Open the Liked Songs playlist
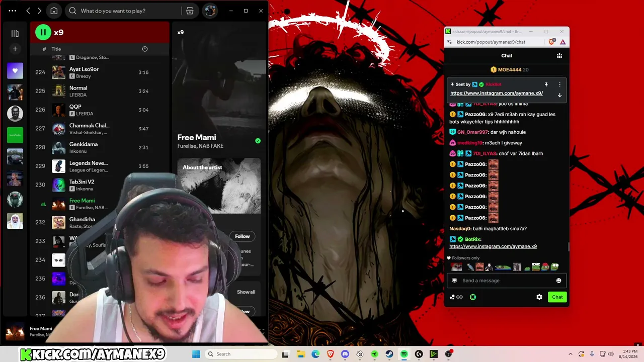The height and width of the screenshot is (362, 644). pos(15,70)
